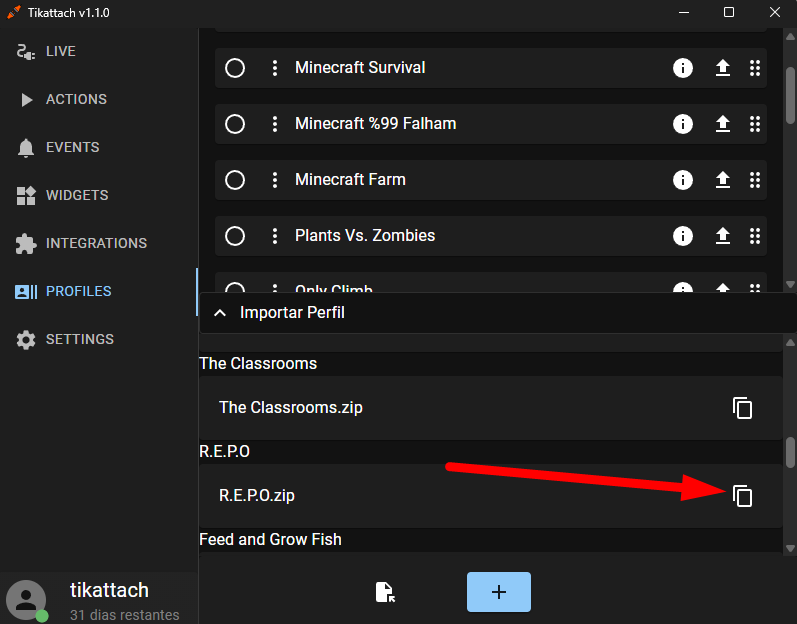This screenshot has height=624, width=797.
Task: Add a new profile with plus button
Action: 499,592
